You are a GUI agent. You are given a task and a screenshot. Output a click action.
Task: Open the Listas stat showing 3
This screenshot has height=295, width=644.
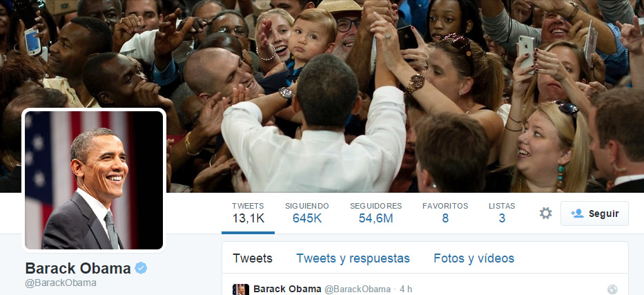[x=502, y=213]
